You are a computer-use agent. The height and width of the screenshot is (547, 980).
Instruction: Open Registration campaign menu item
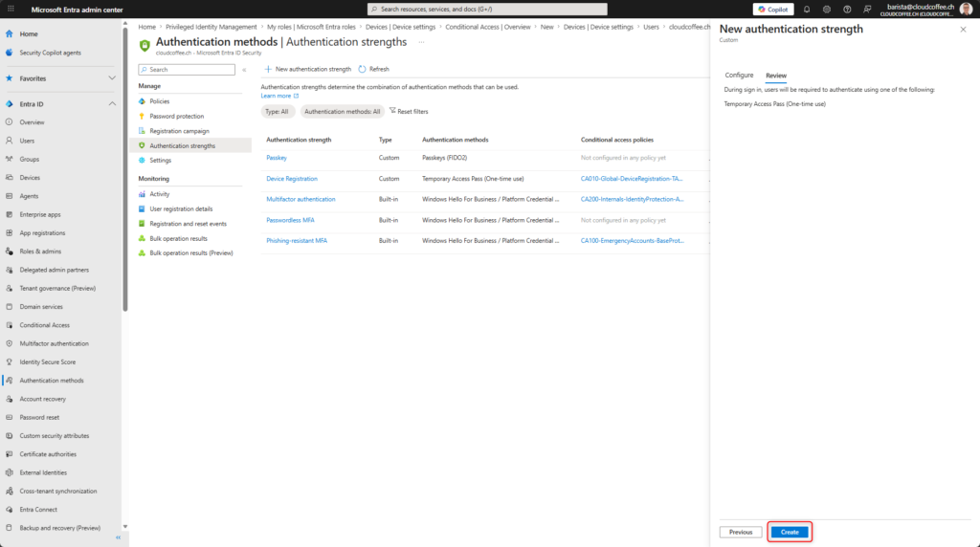coord(179,131)
